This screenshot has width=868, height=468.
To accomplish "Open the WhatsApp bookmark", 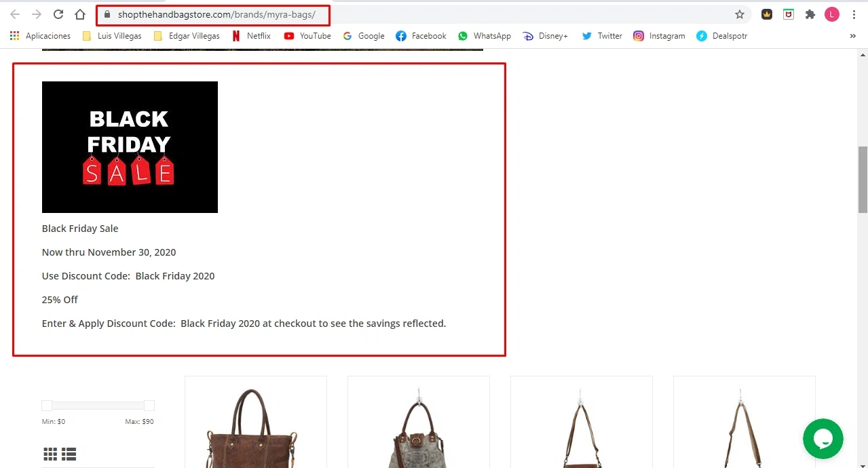I will [x=485, y=36].
